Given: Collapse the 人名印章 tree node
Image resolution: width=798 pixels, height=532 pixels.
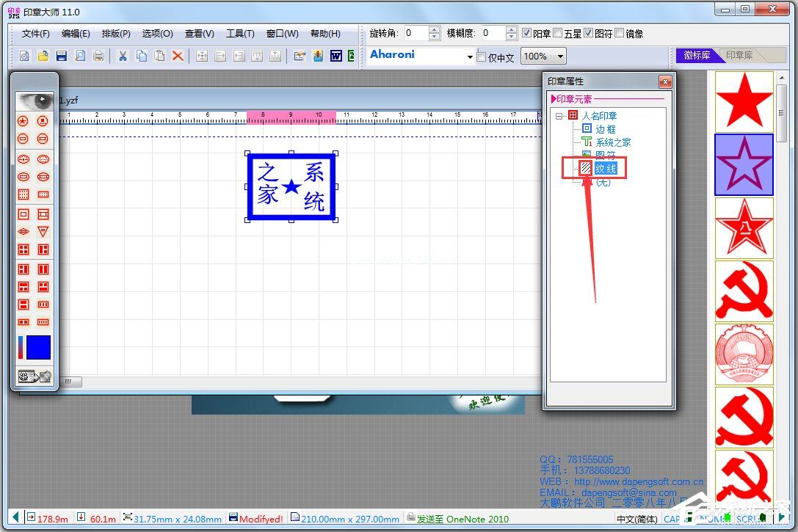Looking at the screenshot, I should click(x=559, y=116).
